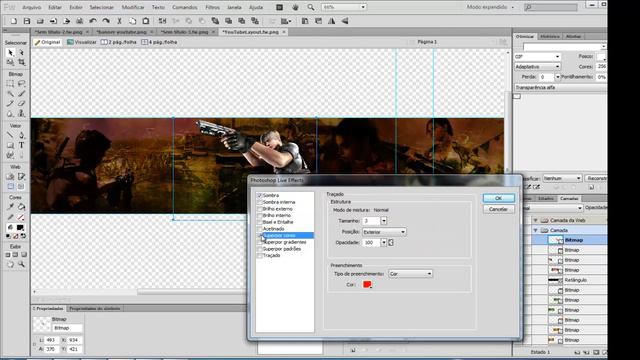640x360 pixels.
Task: Select the Marquee tool in Bitmap section
Action: pos(10,84)
